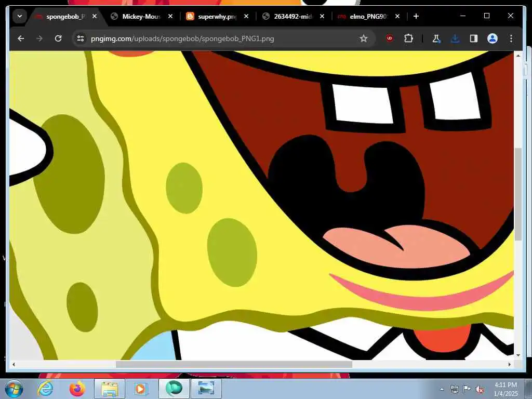Reload the current page
The width and height of the screenshot is (532, 399).
(x=58, y=38)
